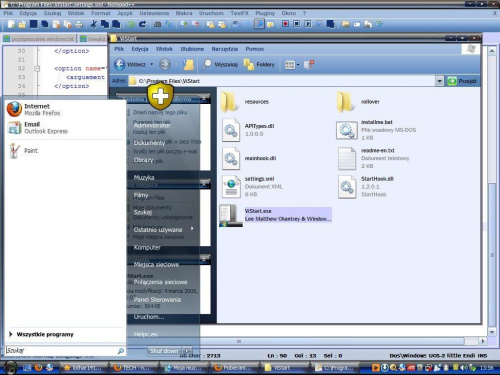500x375 pixels.
Task: Select the APITypes.dll file
Action: tap(247, 130)
